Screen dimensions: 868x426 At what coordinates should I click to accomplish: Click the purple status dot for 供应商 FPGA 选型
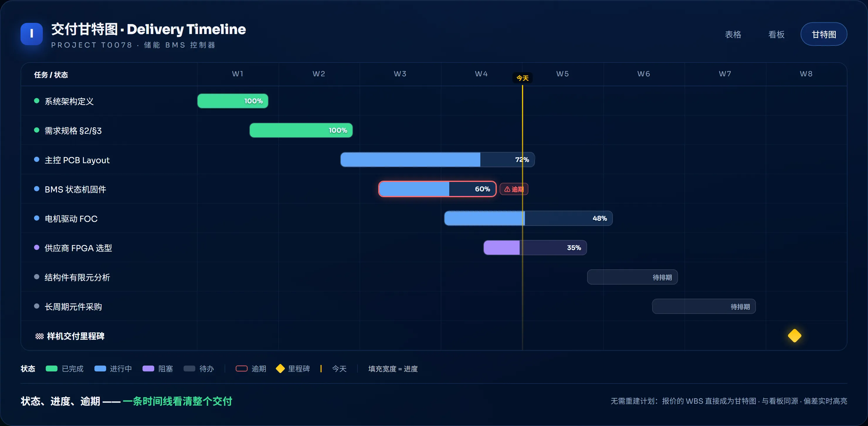pyautogui.click(x=37, y=247)
